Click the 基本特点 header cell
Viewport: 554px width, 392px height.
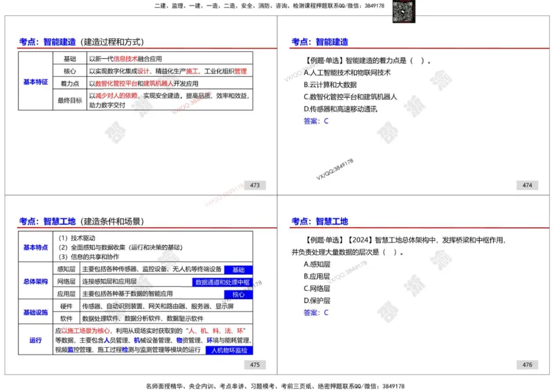(x=35, y=247)
